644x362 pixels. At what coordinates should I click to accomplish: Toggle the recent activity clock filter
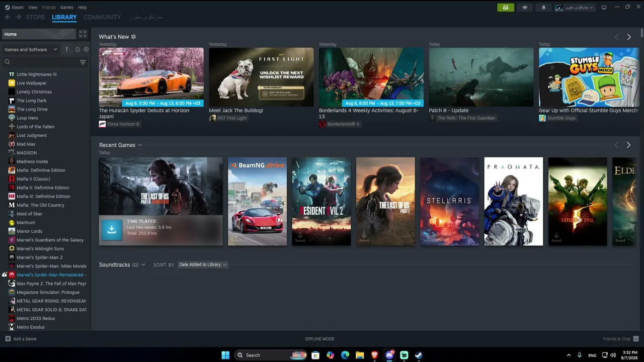[77, 49]
